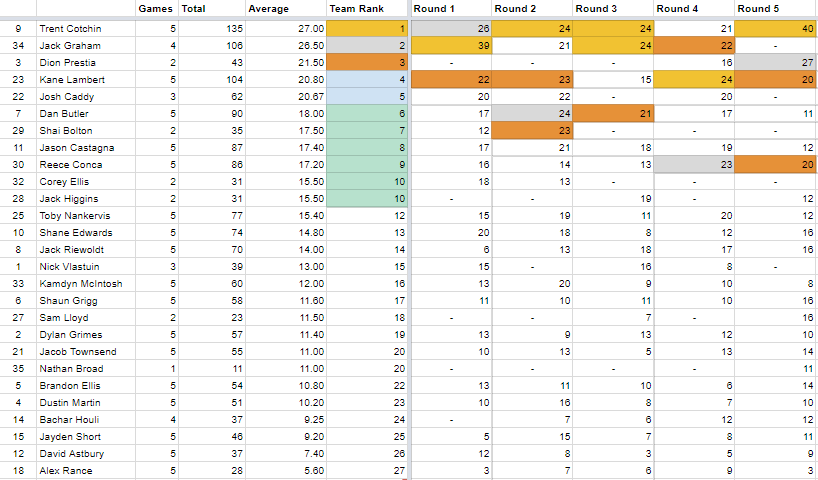Image resolution: width=818 pixels, height=480 pixels.
Task: Select the Trent Cotchin name cell
Action: coord(85,29)
